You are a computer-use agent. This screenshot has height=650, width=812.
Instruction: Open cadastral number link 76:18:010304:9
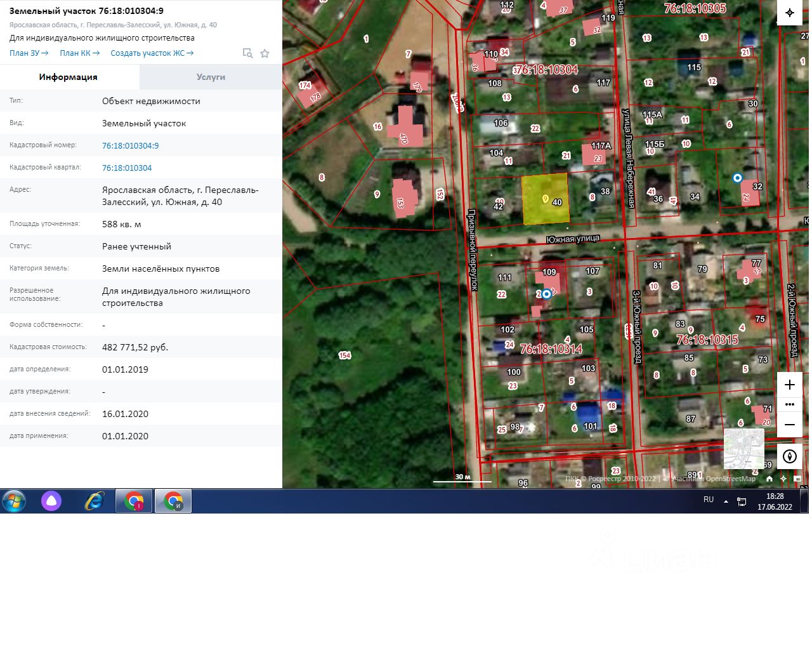pyautogui.click(x=131, y=145)
